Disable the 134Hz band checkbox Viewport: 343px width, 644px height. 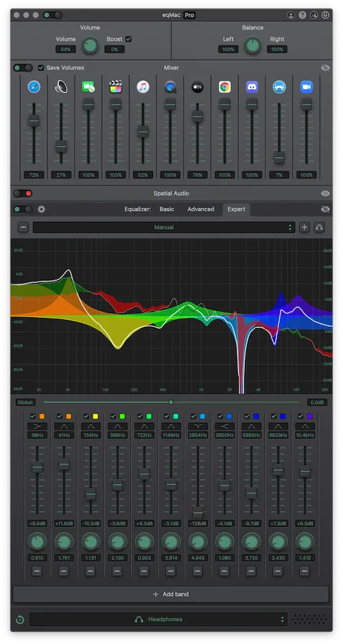[x=86, y=416]
